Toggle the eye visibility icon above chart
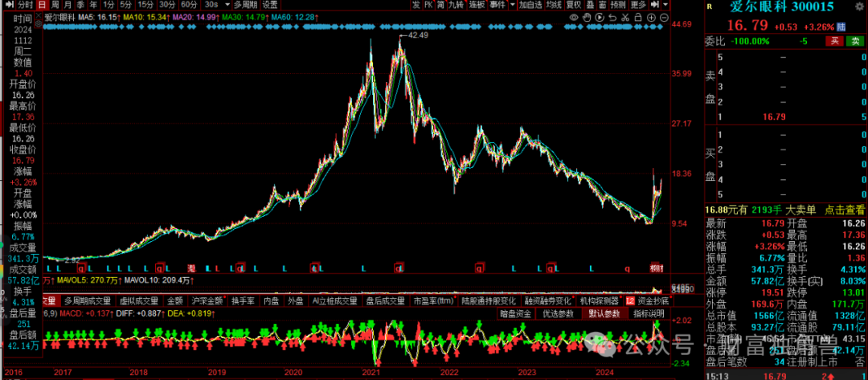 coord(574,18)
